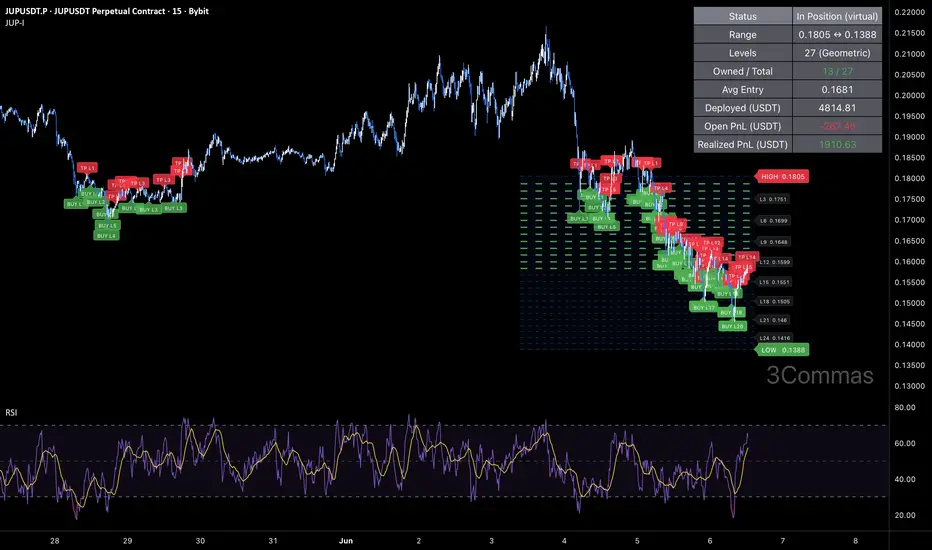The image size is (932, 550).
Task: Click the red TP L14 marker
Action: point(747,257)
